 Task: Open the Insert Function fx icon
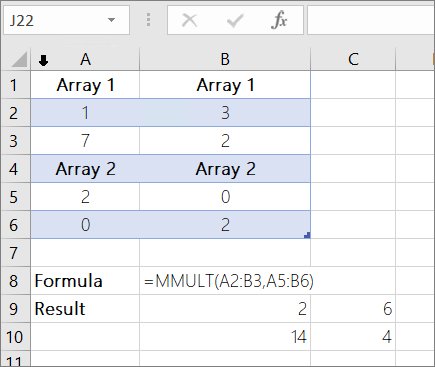pyautogui.click(x=279, y=20)
